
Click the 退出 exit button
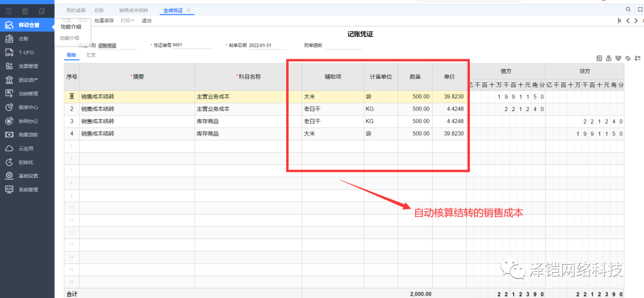[146, 21]
